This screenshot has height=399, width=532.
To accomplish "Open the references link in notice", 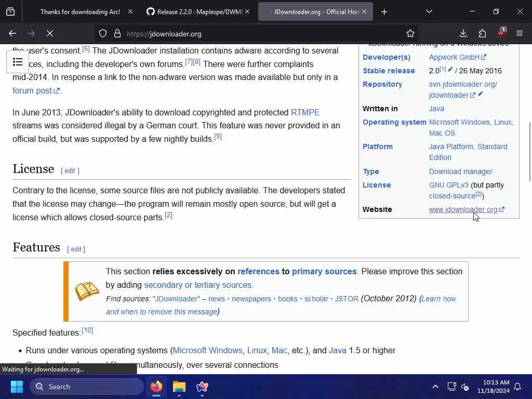I will click(x=258, y=271).
